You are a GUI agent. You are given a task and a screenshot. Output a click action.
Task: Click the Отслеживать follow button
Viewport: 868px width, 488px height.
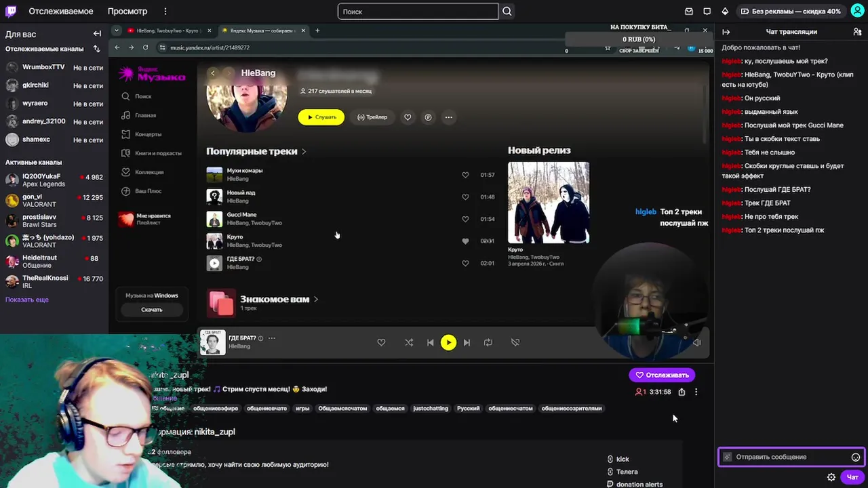pyautogui.click(x=662, y=375)
